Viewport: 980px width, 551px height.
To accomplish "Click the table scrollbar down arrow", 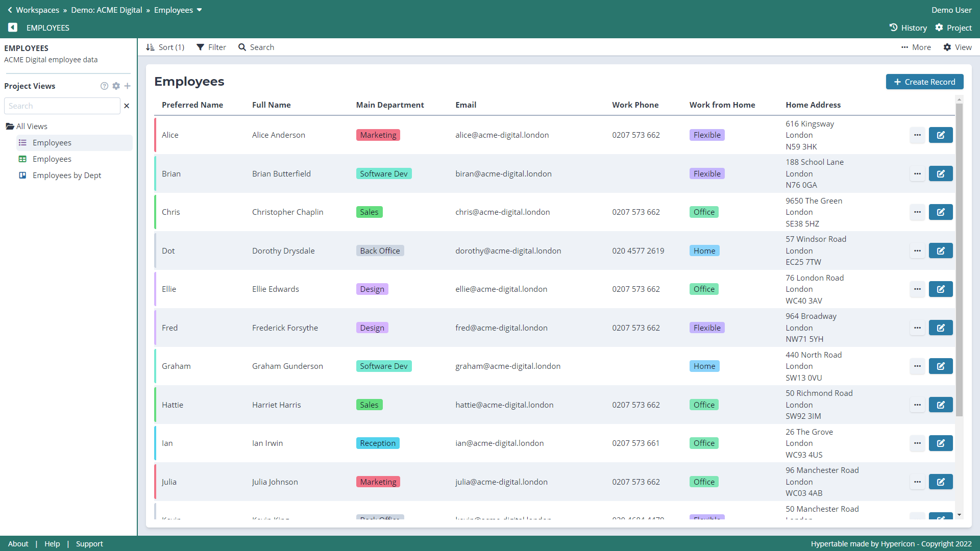I will click(959, 515).
